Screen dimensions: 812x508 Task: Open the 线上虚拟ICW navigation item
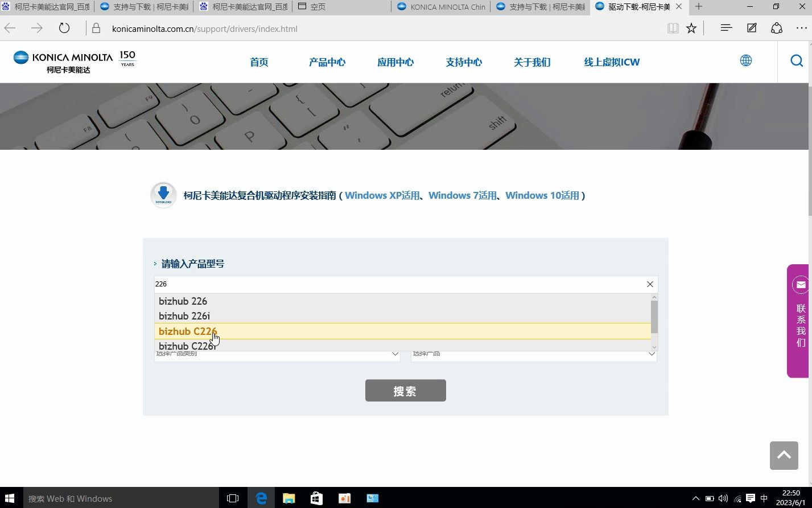tap(612, 62)
